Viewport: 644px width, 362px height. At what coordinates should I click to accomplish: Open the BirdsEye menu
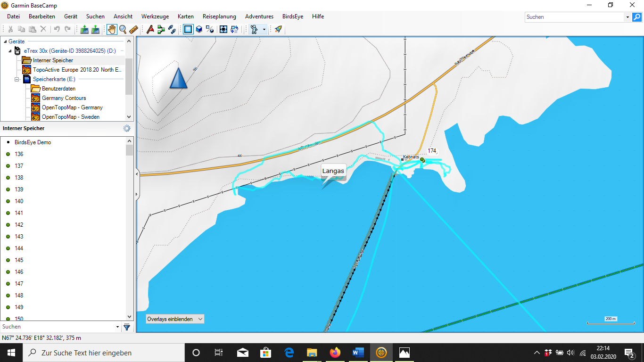click(293, 16)
